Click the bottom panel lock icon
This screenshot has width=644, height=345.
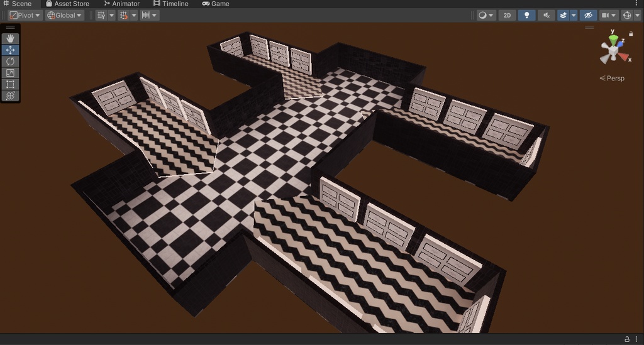(x=627, y=339)
